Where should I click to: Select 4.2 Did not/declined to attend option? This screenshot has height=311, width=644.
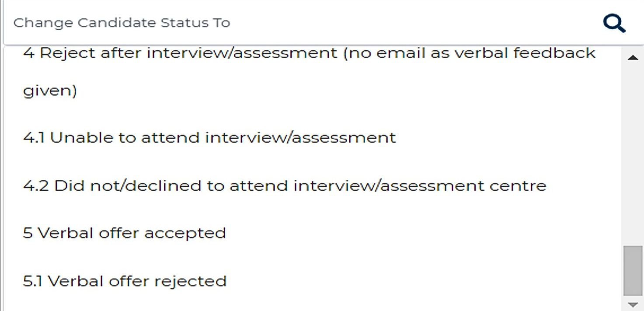pyautogui.click(x=285, y=185)
